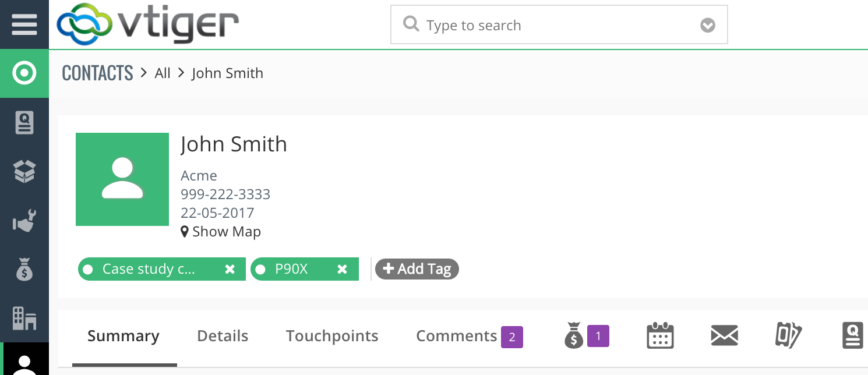
Task: Open the Organizations building sidebar icon
Action: tap(24, 318)
